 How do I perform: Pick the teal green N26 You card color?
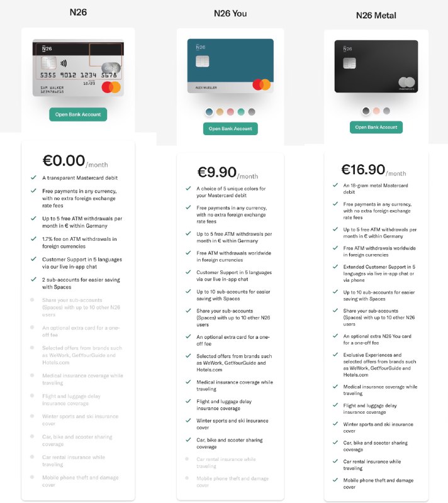click(x=241, y=112)
